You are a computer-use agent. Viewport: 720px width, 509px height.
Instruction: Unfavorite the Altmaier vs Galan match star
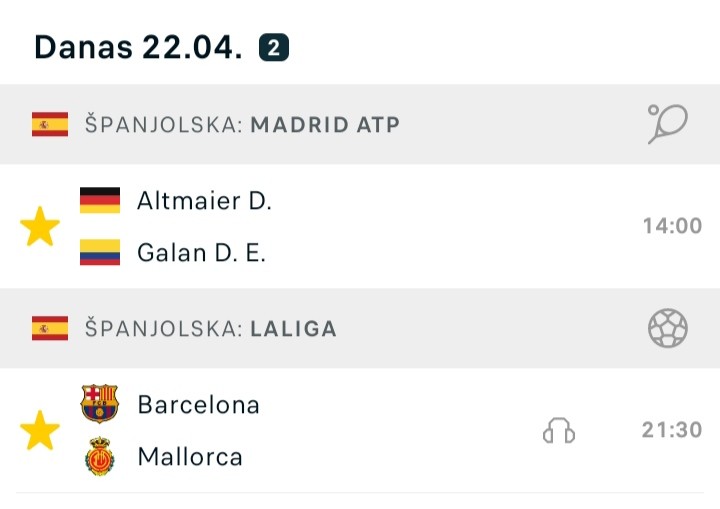click(x=40, y=226)
